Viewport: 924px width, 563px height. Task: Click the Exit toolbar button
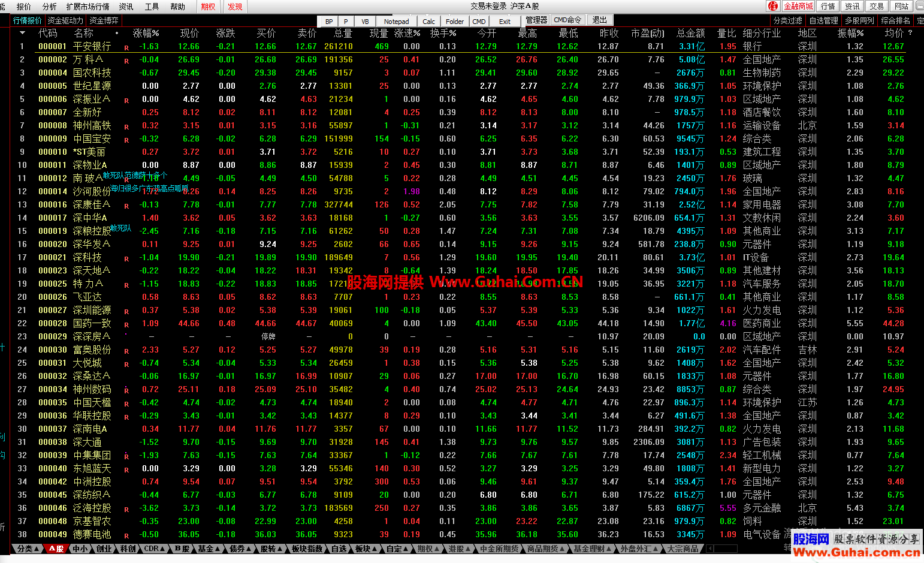point(505,21)
